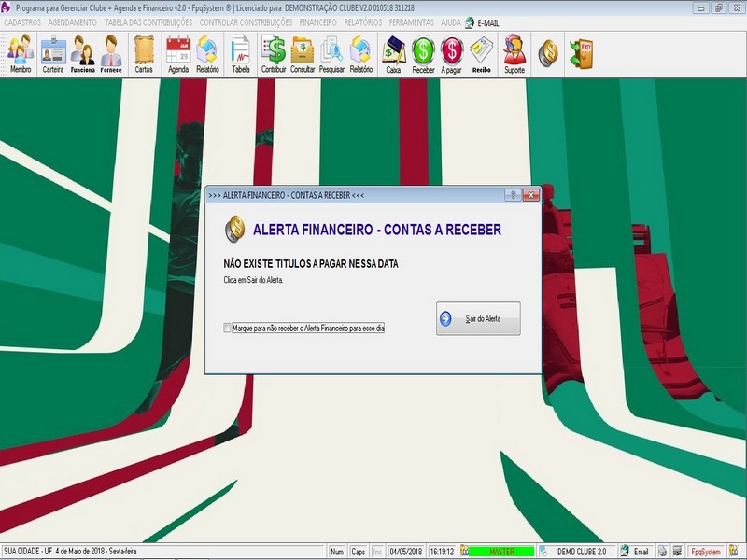Click the green Receber icon
747x560 pixels.
point(423,54)
